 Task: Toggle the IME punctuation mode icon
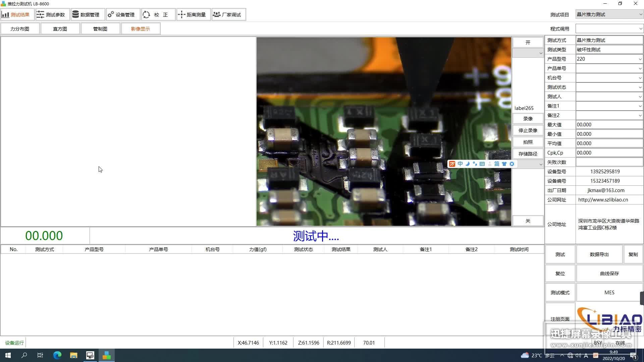(x=475, y=164)
